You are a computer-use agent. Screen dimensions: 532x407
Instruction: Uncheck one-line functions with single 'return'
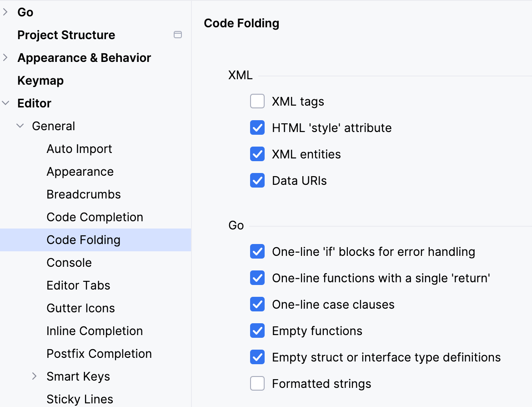(257, 278)
